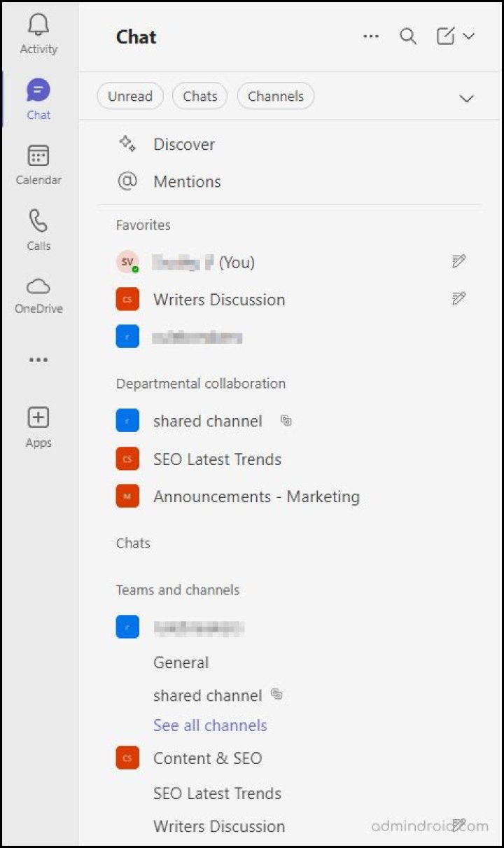Toggle the Channels filter pill
The width and height of the screenshot is (504, 848).
[x=276, y=97]
